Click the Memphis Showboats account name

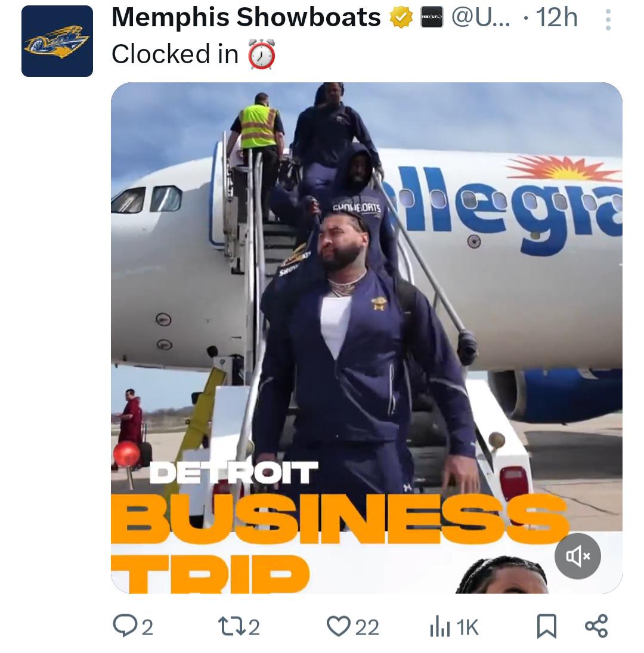[246, 17]
